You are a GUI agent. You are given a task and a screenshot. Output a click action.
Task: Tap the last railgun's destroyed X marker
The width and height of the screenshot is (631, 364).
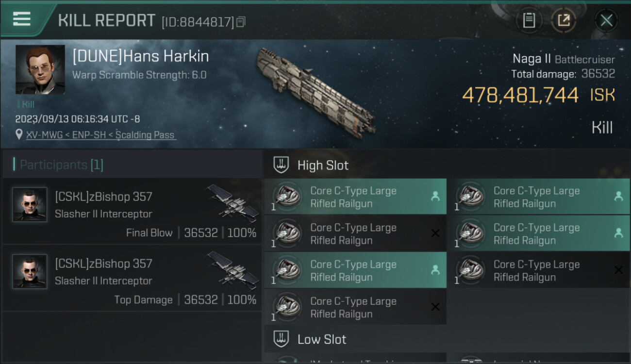tap(435, 307)
